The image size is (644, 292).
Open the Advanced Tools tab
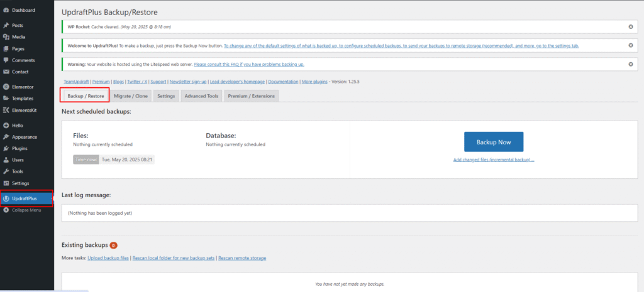click(201, 96)
